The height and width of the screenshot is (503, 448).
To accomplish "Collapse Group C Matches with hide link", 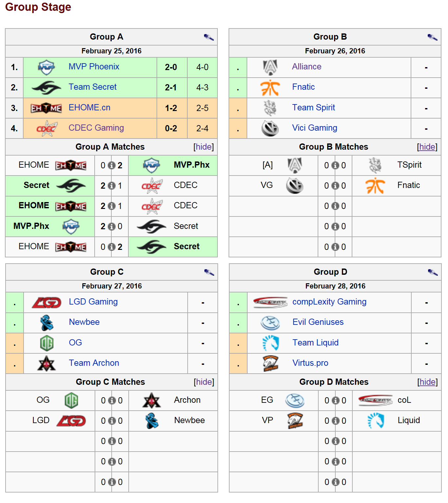I will click(x=204, y=382).
